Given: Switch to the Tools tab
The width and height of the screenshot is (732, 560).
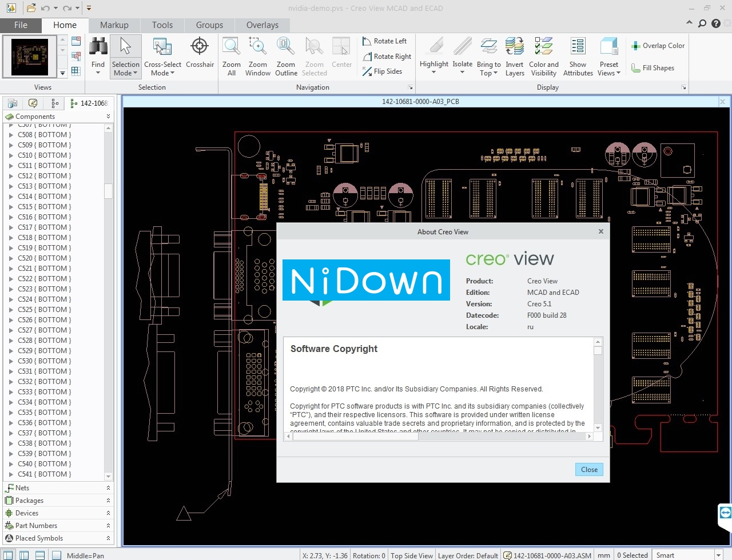Looking at the screenshot, I should (x=162, y=25).
